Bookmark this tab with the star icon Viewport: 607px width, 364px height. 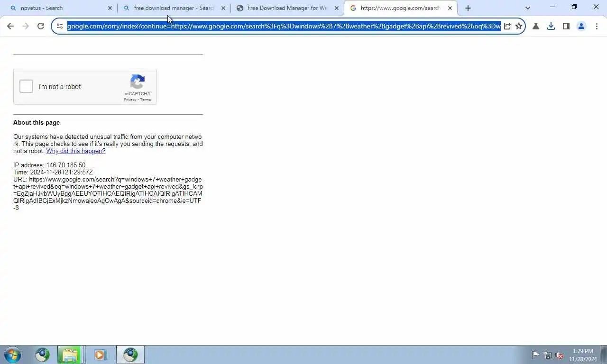pyautogui.click(x=519, y=26)
